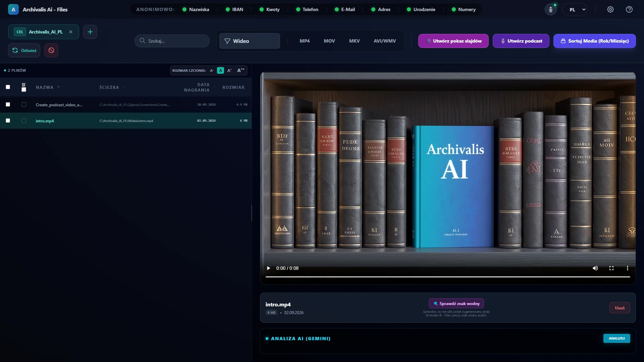Toggle Nazwiska anonymization
Viewport: 644px width, 362px height.
coord(196,9)
